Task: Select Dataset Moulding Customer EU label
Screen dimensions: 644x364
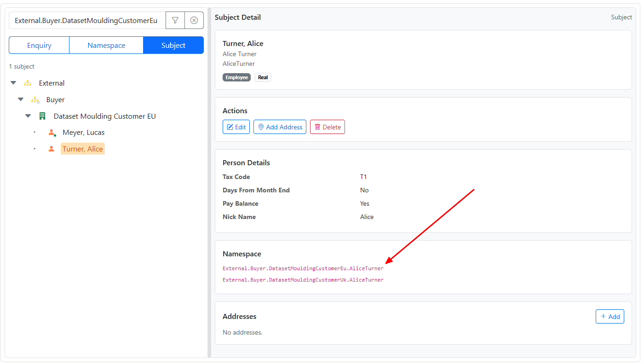Action: click(105, 116)
